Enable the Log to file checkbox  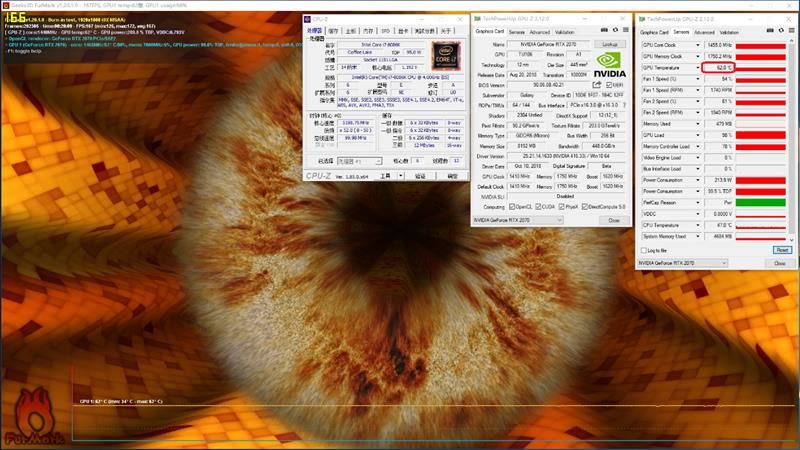coord(644,251)
